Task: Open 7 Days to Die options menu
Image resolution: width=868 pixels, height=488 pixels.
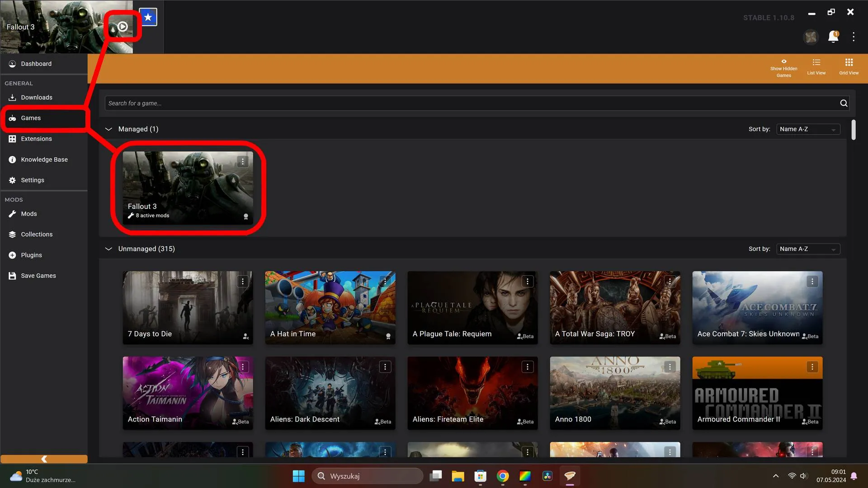Action: click(243, 282)
